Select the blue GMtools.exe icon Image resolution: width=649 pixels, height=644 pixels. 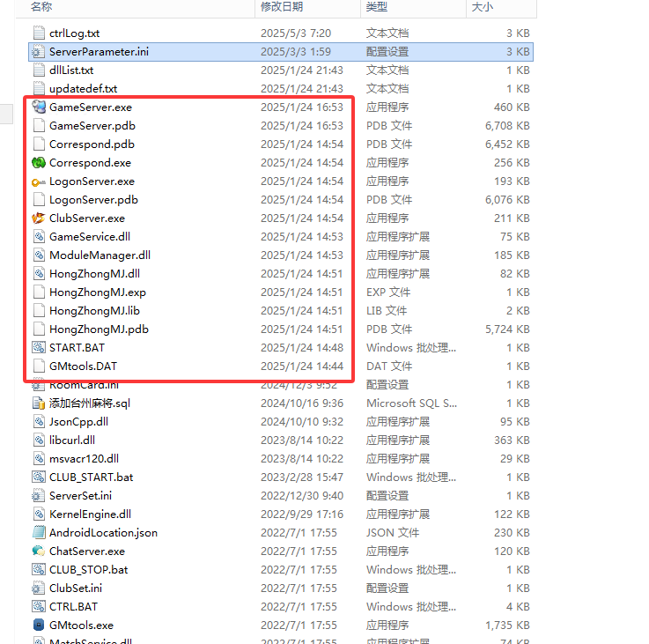point(38,625)
